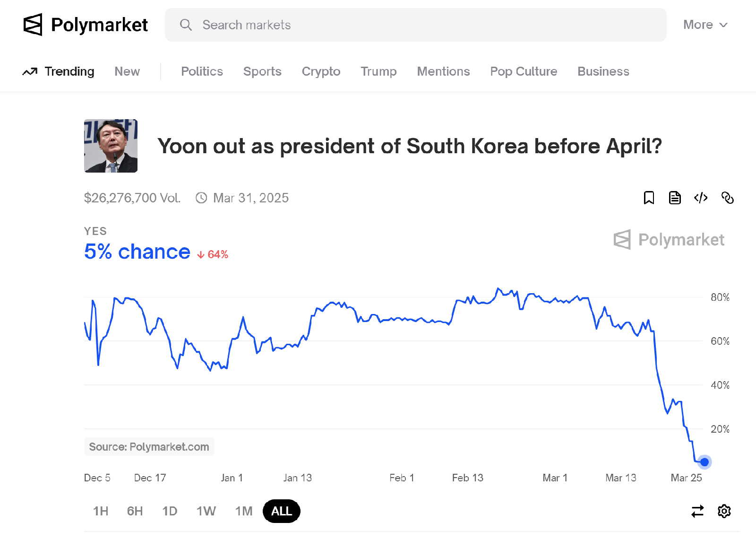The image size is (756, 540).
Task: Click the embed code icon
Action: (701, 198)
